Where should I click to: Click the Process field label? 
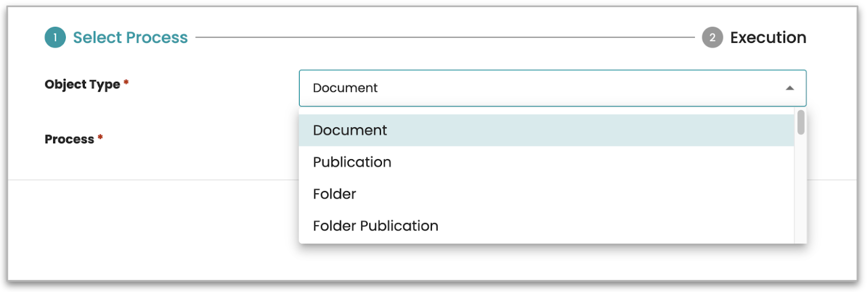point(69,139)
